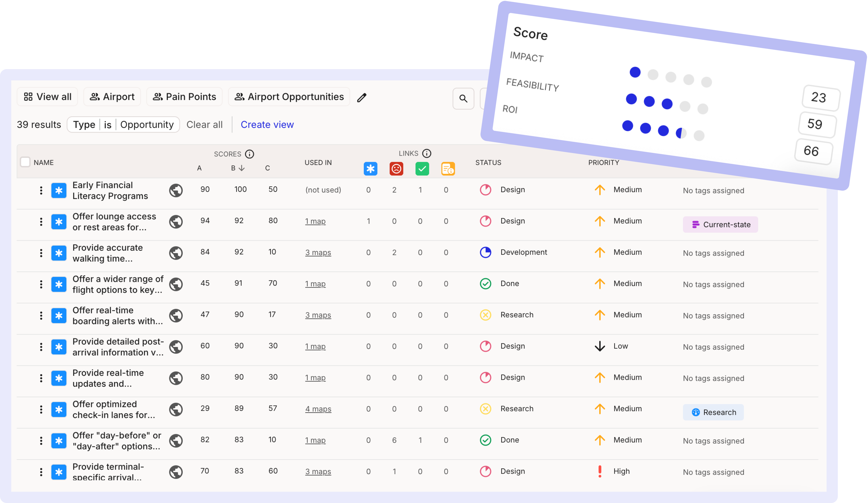The width and height of the screenshot is (868, 503).
Task: Sort by score column A
Action: tap(199, 168)
